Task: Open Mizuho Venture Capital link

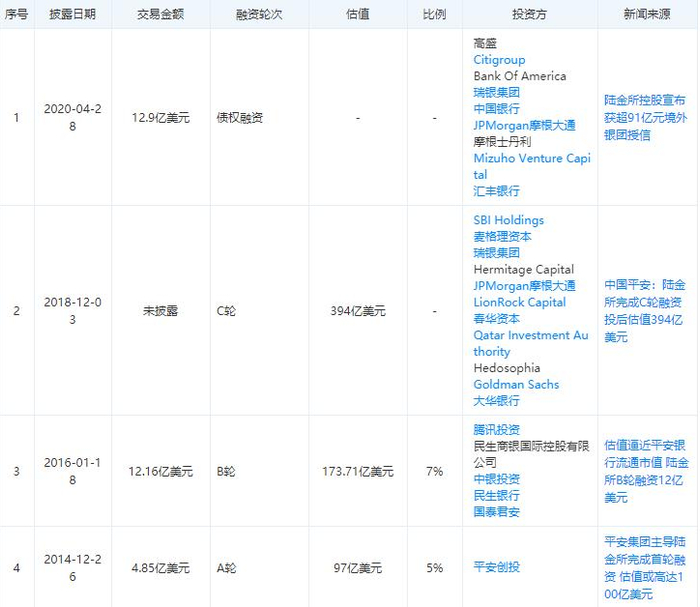Action: (x=532, y=166)
